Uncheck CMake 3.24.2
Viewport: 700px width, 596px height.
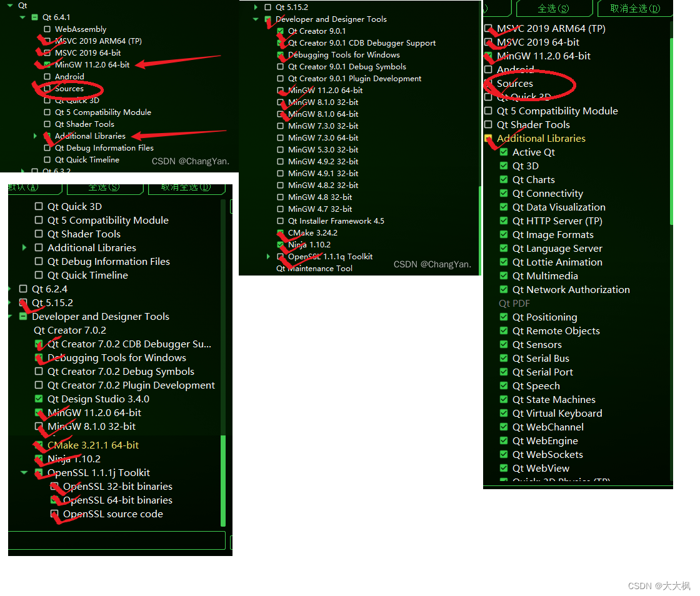(281, 233)
